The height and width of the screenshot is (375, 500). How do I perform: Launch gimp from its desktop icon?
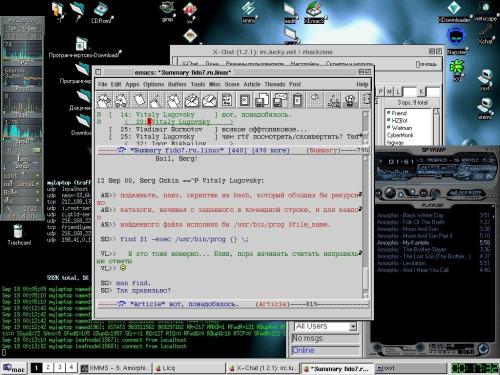pos(167,12)
